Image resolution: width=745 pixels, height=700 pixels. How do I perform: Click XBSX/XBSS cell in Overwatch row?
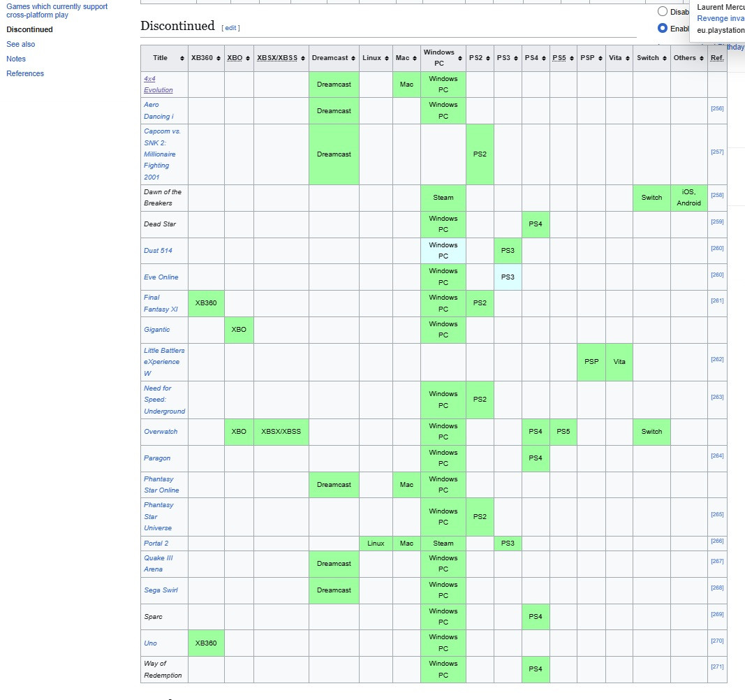tap(281, 432)
